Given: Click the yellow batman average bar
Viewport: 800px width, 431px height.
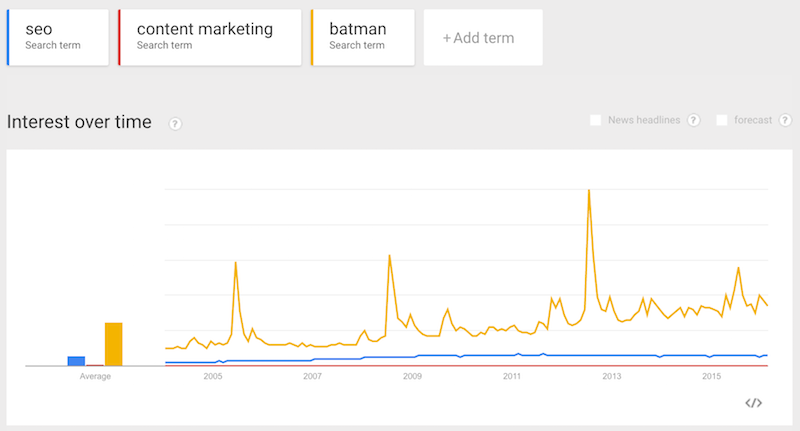Looking at the screenshot, I should pyautogui.click(x=114, y=344).
